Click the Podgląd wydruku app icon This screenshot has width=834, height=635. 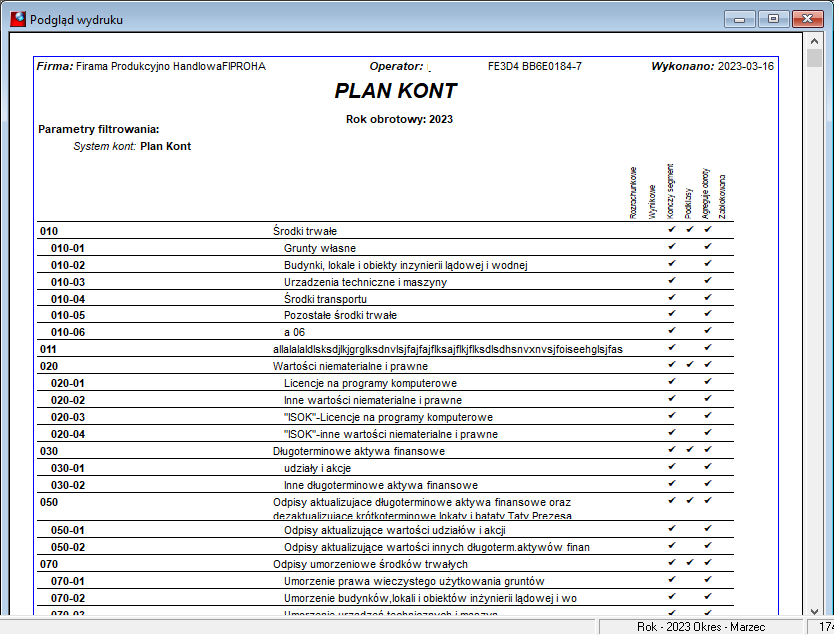pyautogui.click(x=18, y=19)
